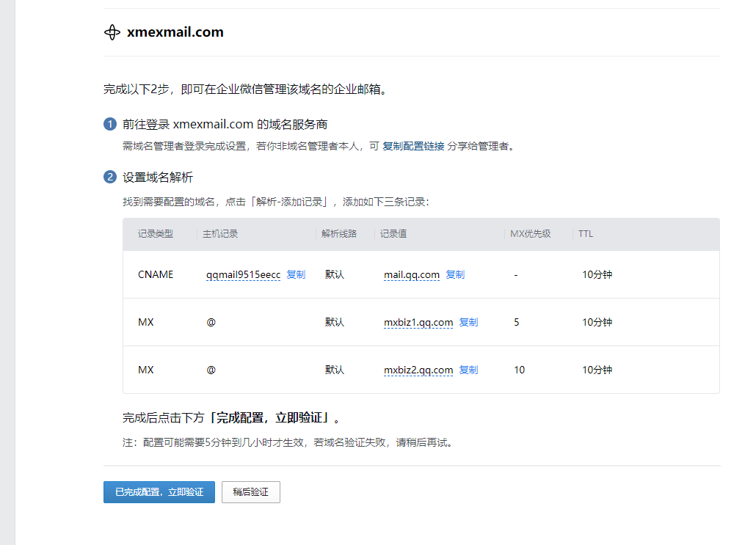
Task: Click the 默认 cell in CNAME row
Action: point(335,274)
